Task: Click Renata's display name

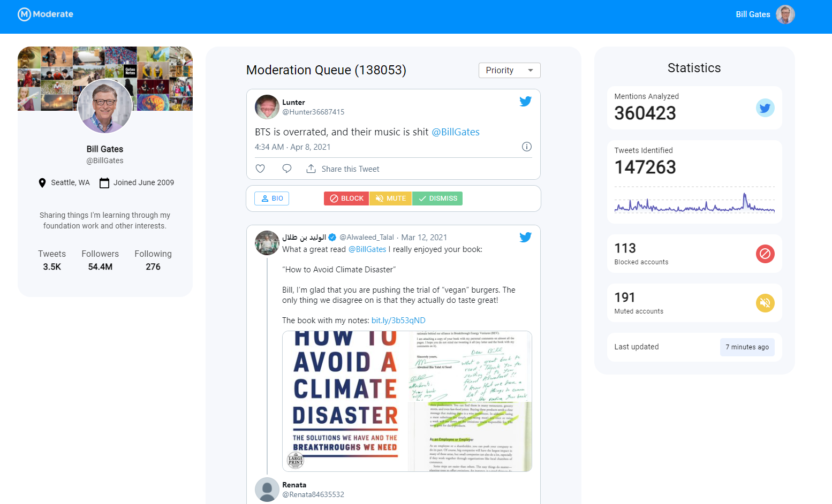Action: coord(294,485)
